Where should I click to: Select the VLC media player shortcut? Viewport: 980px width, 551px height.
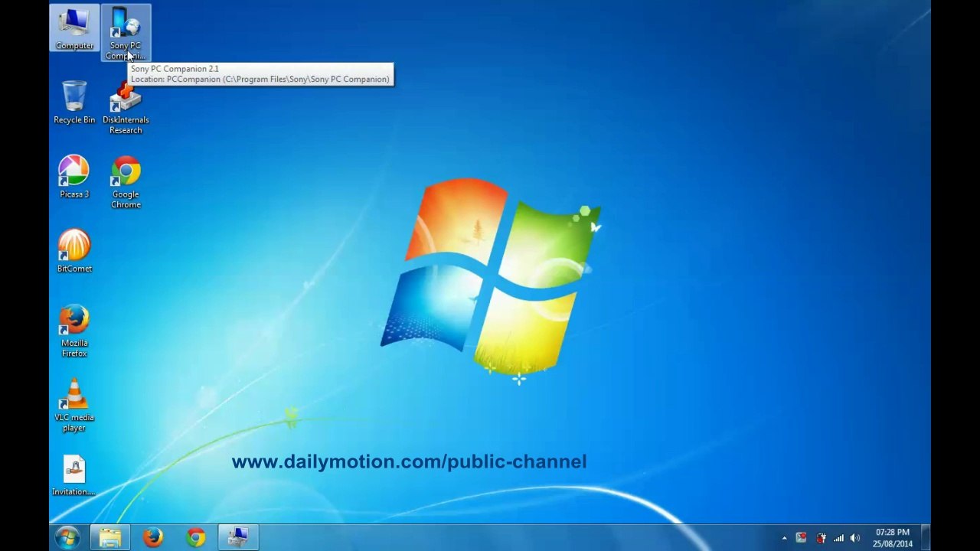click(x=74, y=406)
